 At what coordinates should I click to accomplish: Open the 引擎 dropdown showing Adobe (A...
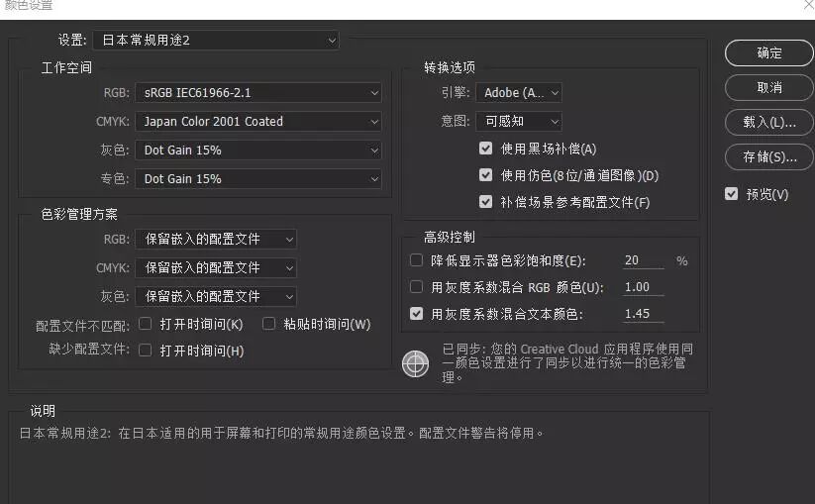tap(519, 92)
